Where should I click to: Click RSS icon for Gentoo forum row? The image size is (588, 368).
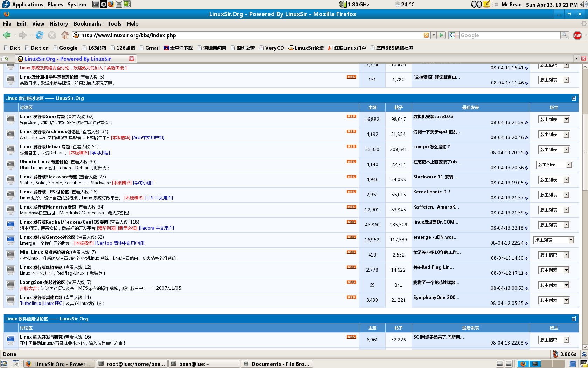coord(351,237)
